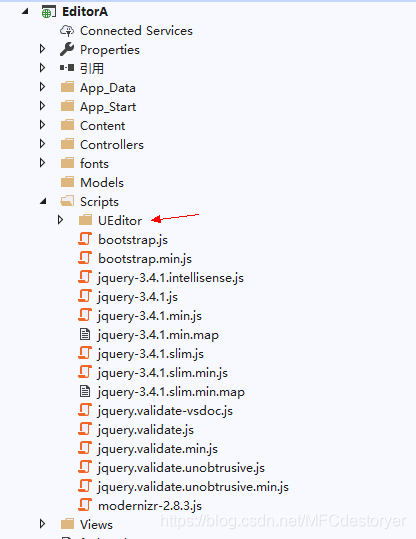Select the Scripts folder name
Screen dimensions: 416x539
[x=99, y=202]
